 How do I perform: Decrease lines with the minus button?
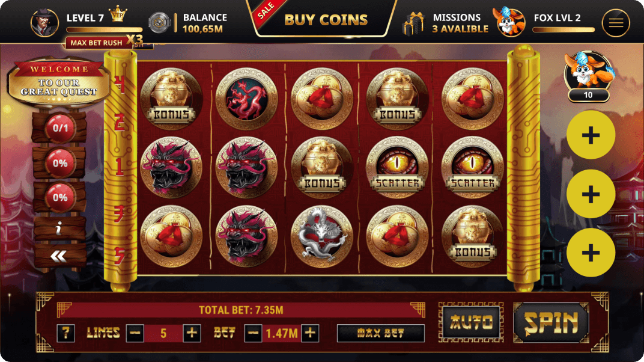click(x=135, y=333)
